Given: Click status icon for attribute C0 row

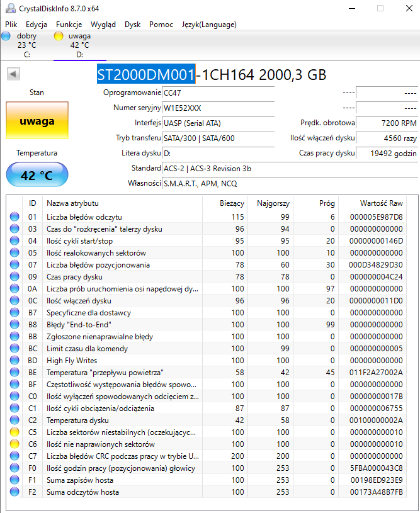Looking at the screenshot, I should coord(14,396).
